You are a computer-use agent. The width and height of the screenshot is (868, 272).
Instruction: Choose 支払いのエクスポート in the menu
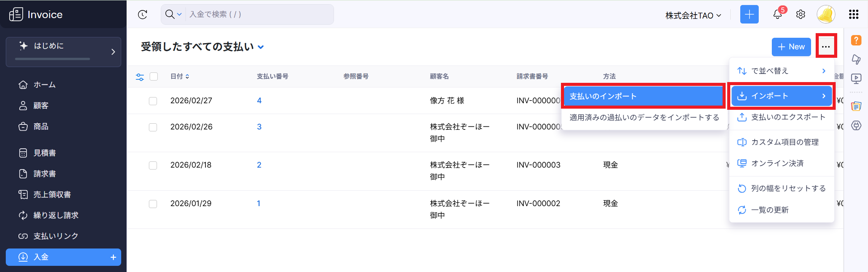pos(788,117)
